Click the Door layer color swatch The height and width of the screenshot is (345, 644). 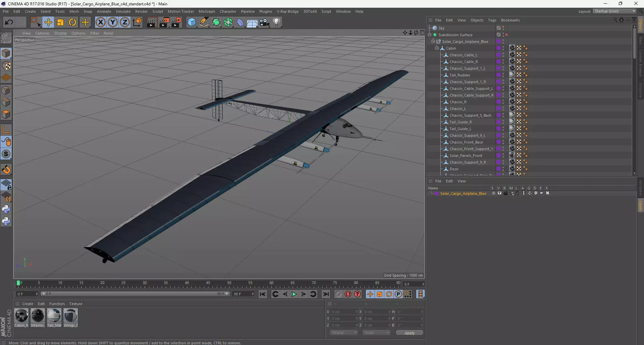(499, 169)
